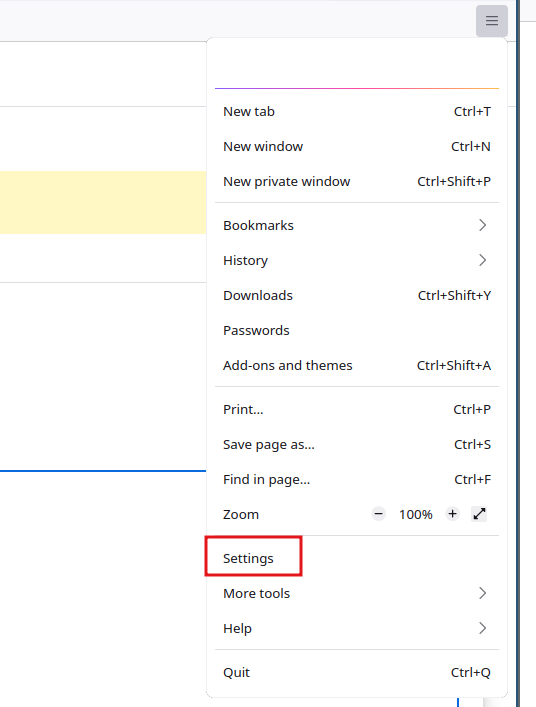This screenshot has width=536, height=707.
Task: Open the Settings menu item
Action: 357,559
